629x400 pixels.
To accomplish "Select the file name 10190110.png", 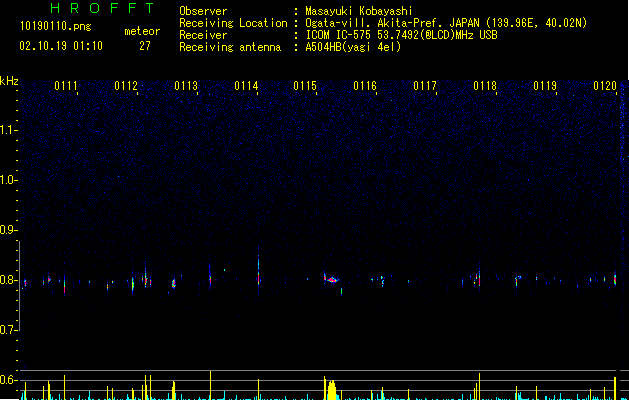I will click(55, 27).
